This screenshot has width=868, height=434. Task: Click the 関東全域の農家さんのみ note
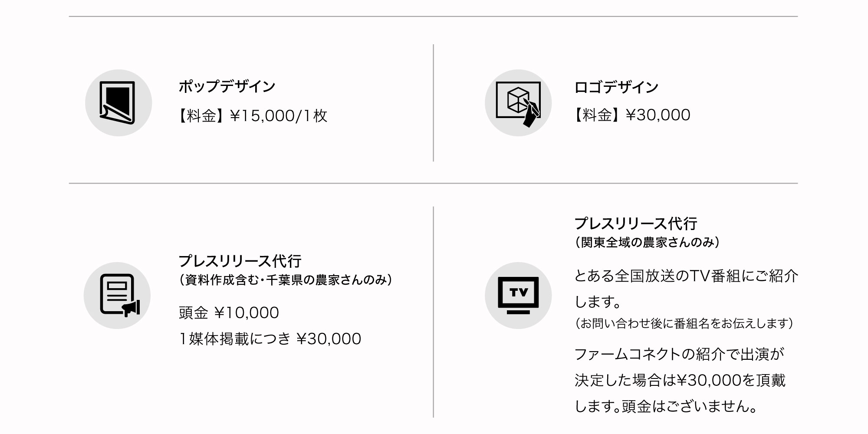647,242
